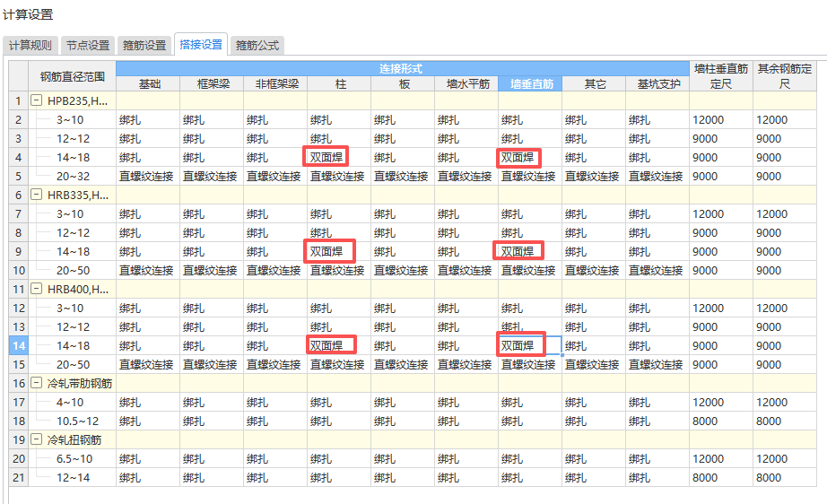Switch to the 计算规则 tab
This screenshot has width=827, height=504.
30,46
